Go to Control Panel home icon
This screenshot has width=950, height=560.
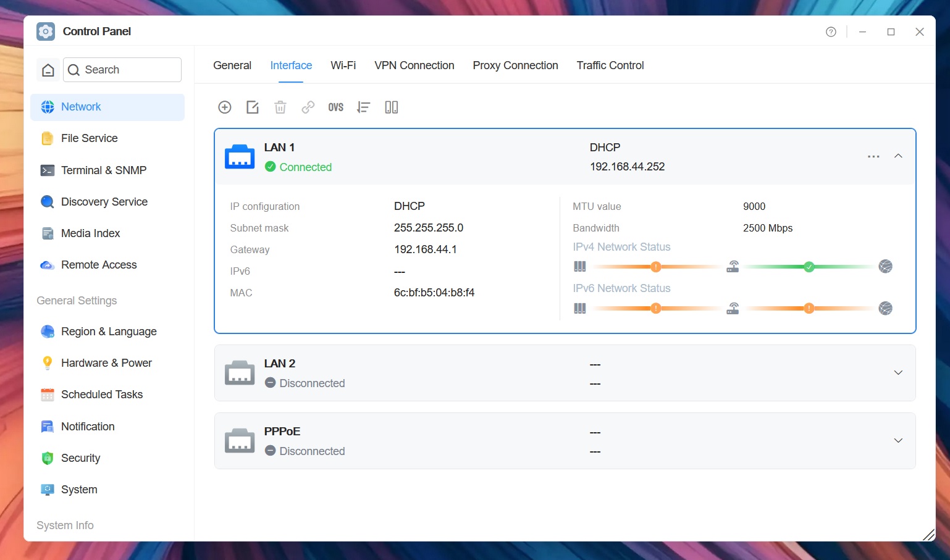pyautogui.click(x=48, y=70)
